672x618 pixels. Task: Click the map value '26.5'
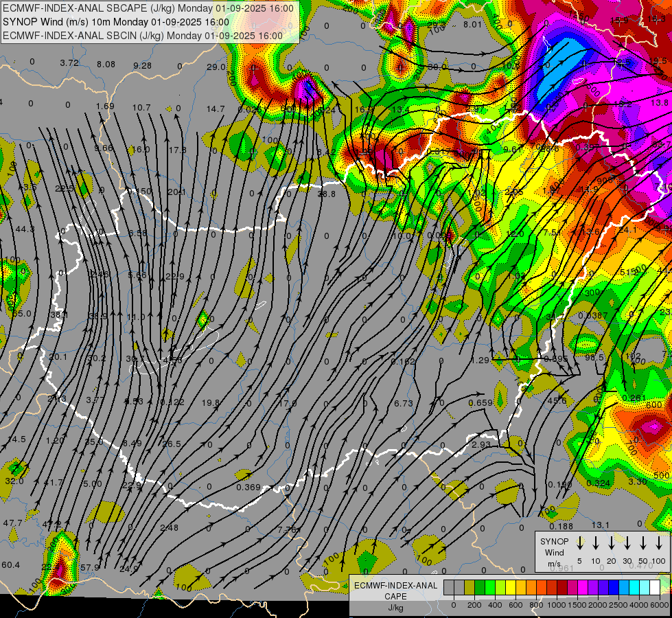pos(172,444)
